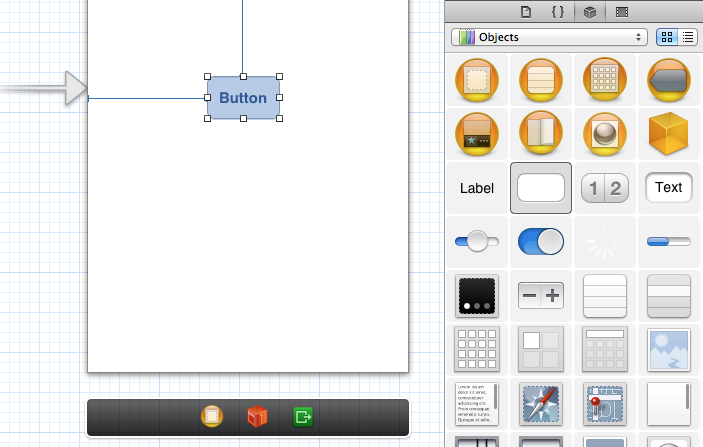This screenshot has width=703, height=447.
Task: Click Button's bottom-left resize handle
Action: click(208, 118)
